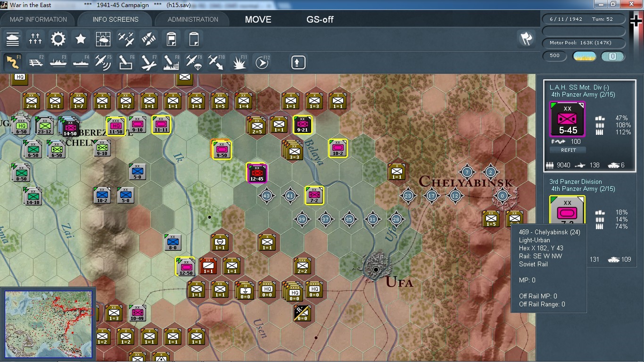The image size is (644, 362).
Task: Open the blank report clipboard icon
Action: (x=194, y=39)
